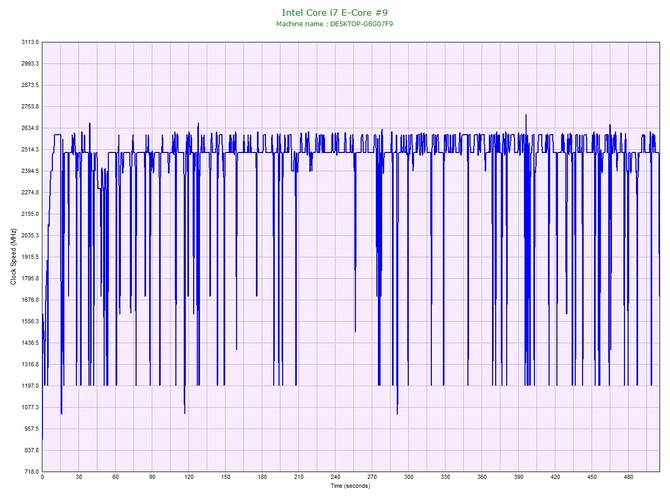Image resolution: width=670 pixels, height=503 pixels.
Task: Click the 2873.5 y-axis value
Action: tap(30, 85)
